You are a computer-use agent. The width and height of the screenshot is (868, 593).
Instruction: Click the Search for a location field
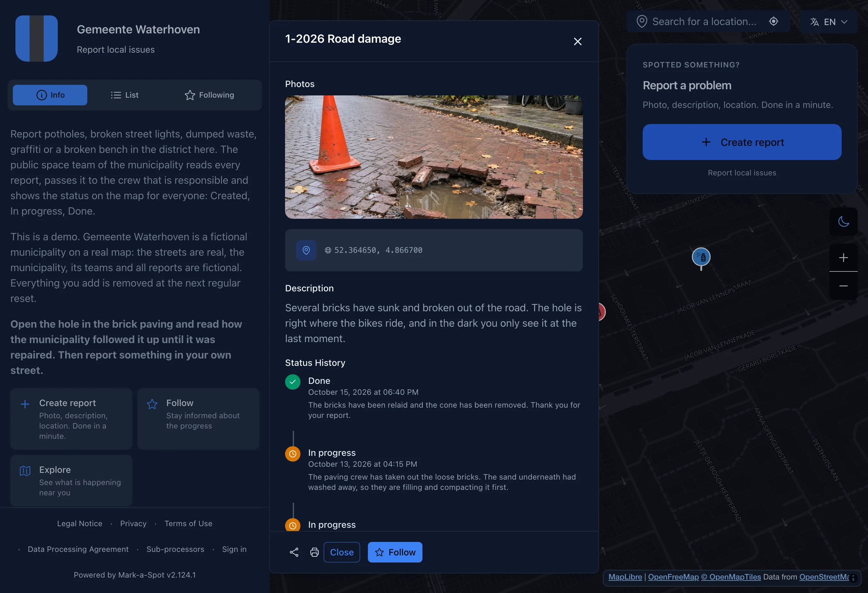click(x=704, y=21)
